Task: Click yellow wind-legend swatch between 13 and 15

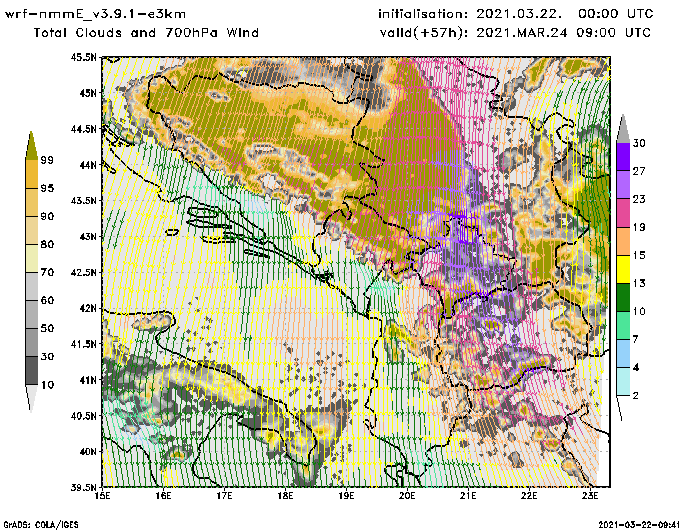Action: (x=623, y=269)
